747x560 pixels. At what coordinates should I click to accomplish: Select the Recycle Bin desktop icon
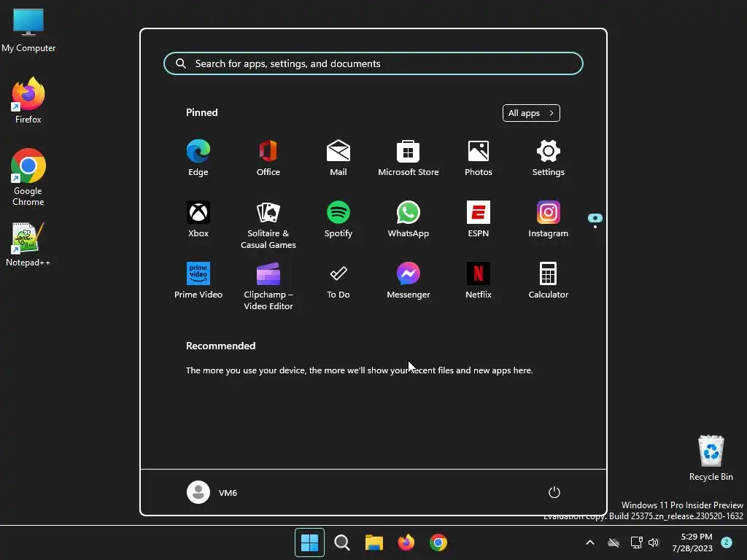pos(711,458)
